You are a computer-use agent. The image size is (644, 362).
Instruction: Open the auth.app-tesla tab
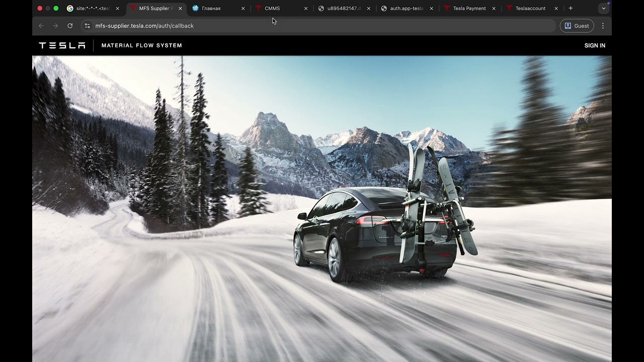[x=407, y=9]
